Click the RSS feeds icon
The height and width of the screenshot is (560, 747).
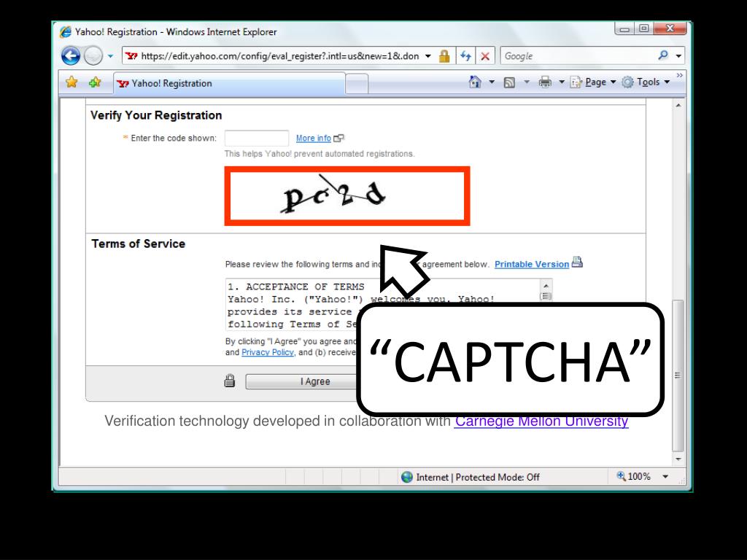pos(509,82)
